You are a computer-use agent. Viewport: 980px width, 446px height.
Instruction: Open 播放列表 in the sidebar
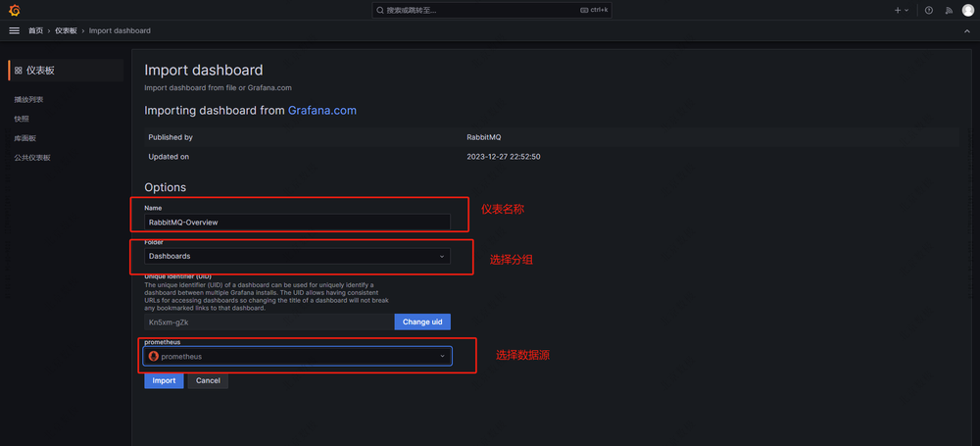tap(28, 99)
